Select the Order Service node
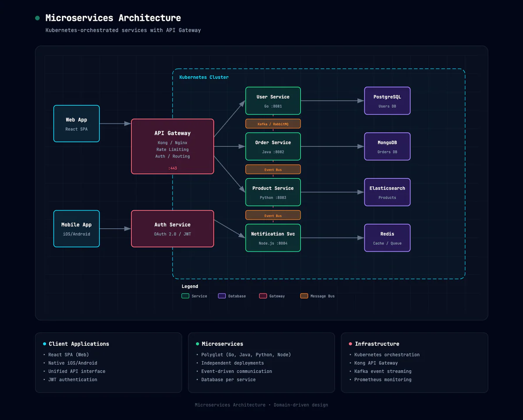This screenshot has height=420, width=523. [x=273, y=146]
